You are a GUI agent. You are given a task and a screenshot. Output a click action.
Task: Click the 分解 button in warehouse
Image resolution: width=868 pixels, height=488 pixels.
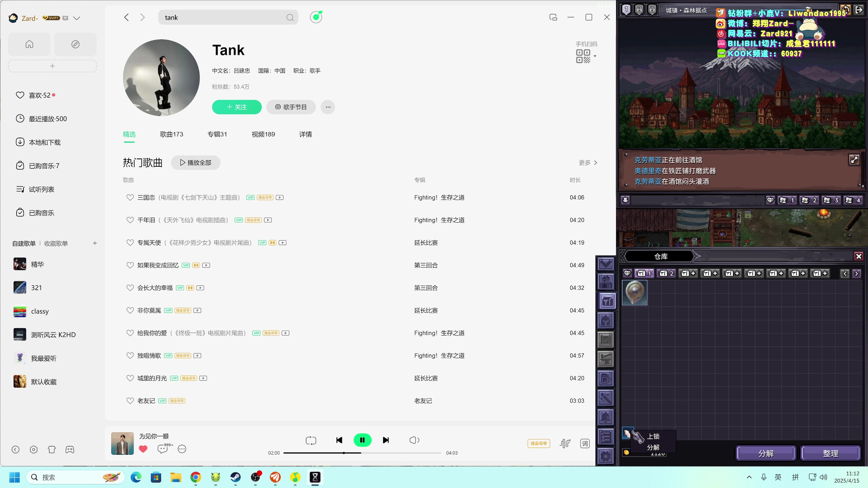[766, 453]
